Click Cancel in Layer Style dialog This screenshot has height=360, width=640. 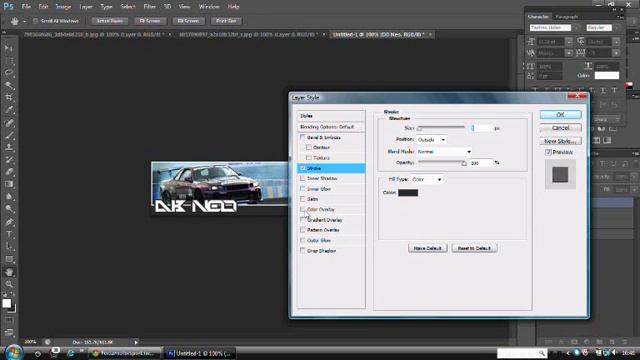coord(560,128)
